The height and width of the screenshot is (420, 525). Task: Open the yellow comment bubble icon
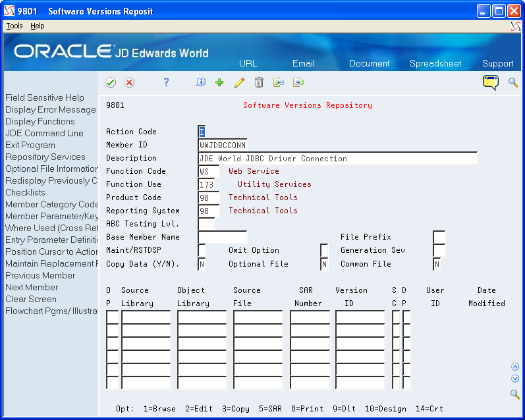point(491,82)
